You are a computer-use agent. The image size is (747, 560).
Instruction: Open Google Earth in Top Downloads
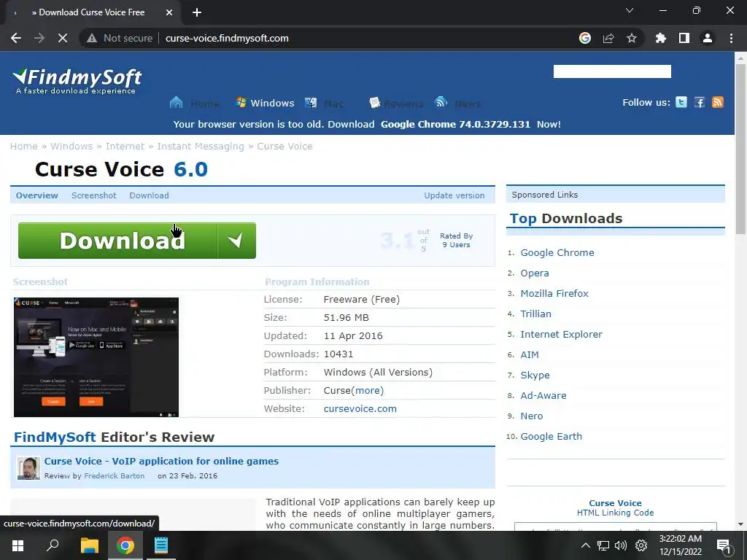551,437
